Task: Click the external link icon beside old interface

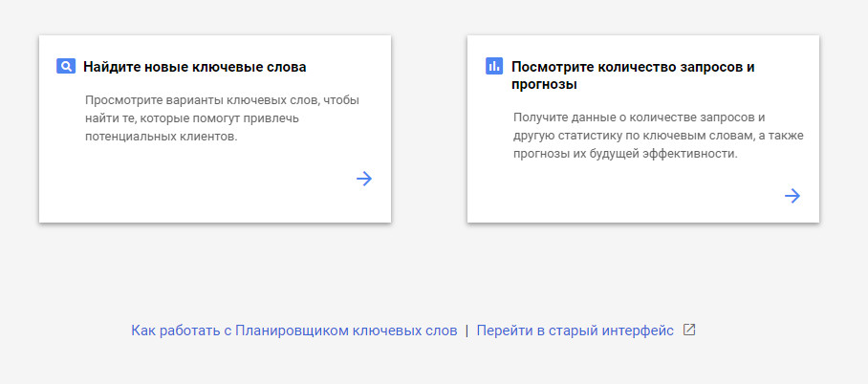Action: pyautogui.click(x=689, y=331)
